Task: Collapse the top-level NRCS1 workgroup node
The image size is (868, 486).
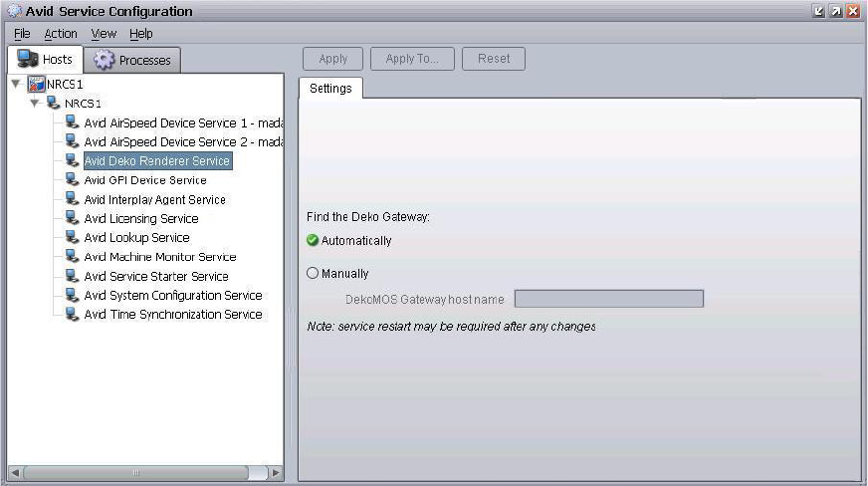Action: point(16,84)
